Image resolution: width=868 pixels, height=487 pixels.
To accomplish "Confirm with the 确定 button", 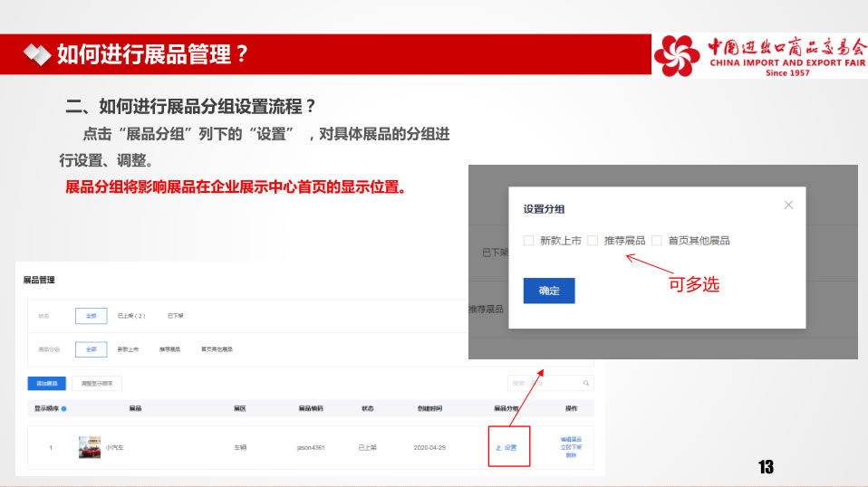I will coord(549,291).
